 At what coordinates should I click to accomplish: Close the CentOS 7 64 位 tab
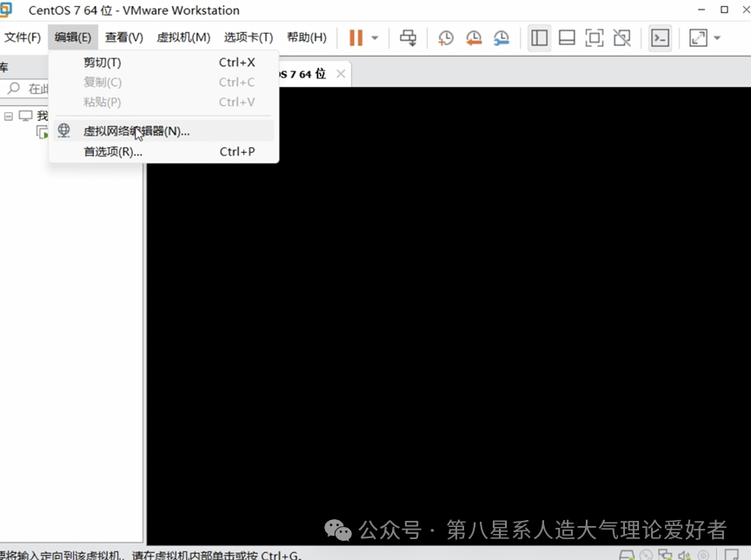click(341, 74)
